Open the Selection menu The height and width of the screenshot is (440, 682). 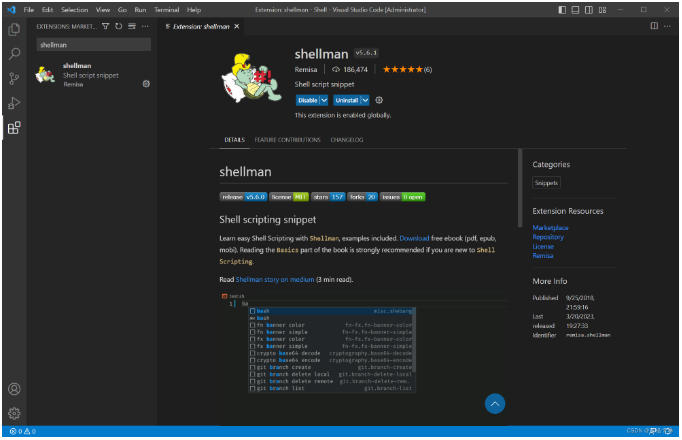(x=74, y=10)
